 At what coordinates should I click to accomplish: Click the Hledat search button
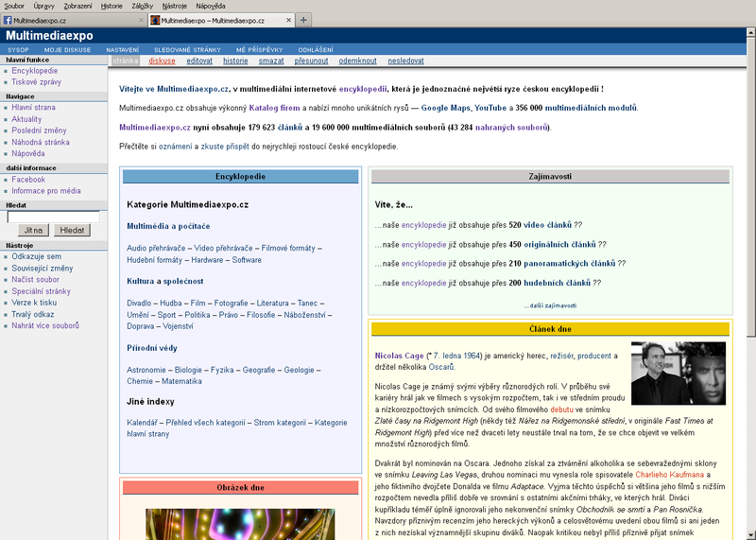(x=72, y=230)
